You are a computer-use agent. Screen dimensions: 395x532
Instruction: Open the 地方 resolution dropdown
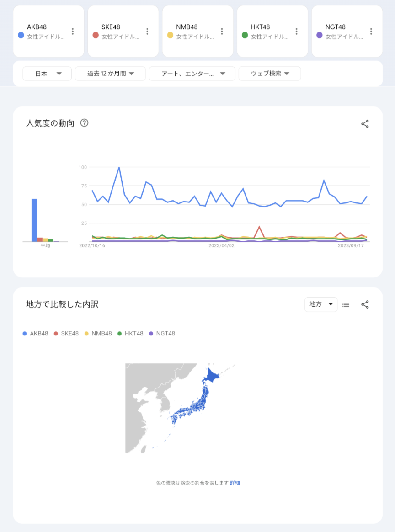(x=321, y=304)
